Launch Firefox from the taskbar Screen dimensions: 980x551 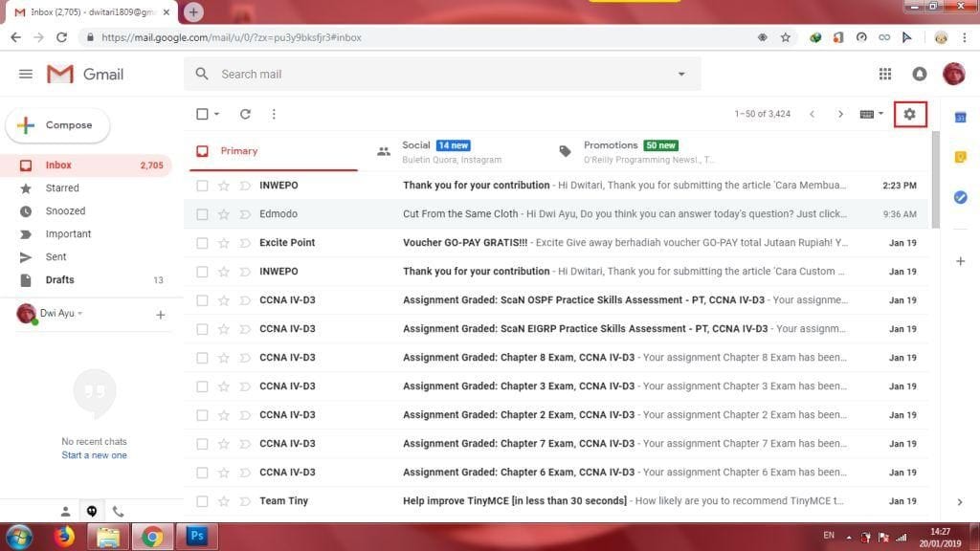[63, 537]
